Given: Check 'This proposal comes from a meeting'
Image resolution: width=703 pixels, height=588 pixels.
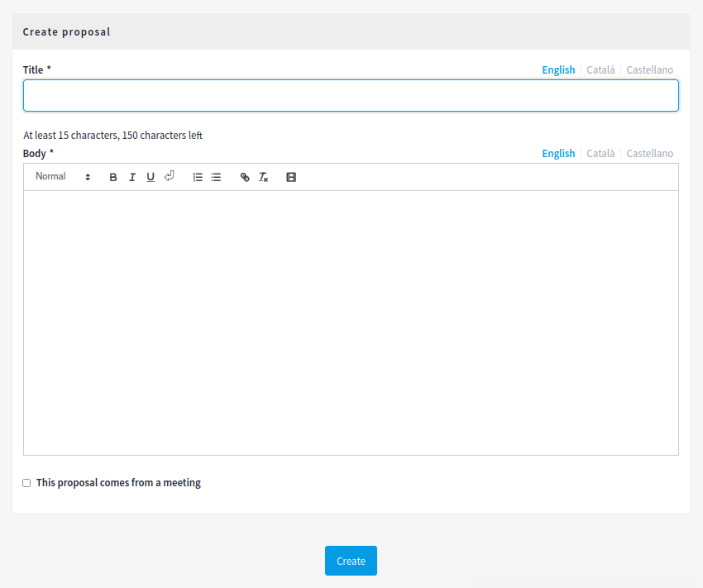Looking at the screenshot, I should tap(27, 483).
